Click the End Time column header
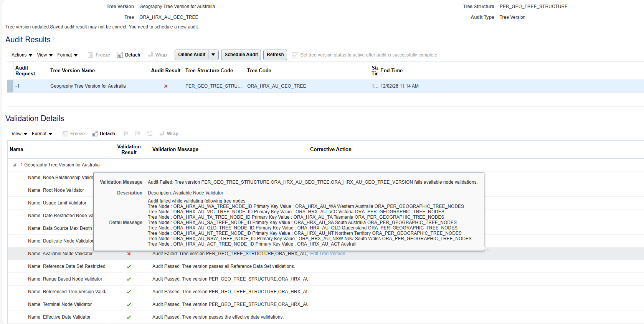 (x=391, y=71)
